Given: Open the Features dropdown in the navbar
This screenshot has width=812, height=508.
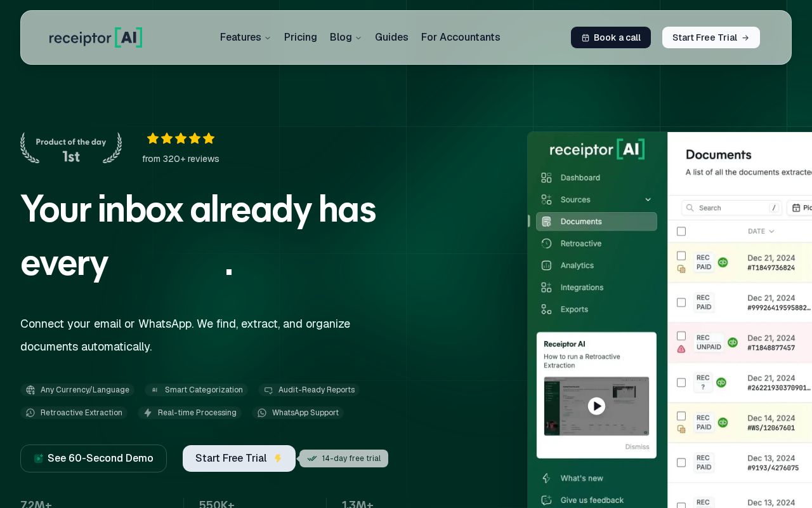Looking at the screenshot, I should pos(246,37).
